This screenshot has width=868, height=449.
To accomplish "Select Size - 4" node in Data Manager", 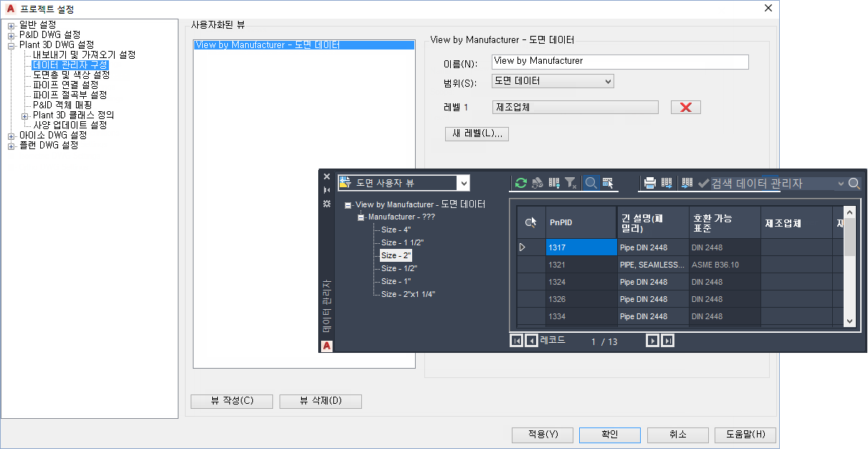I will pos(396,230).
